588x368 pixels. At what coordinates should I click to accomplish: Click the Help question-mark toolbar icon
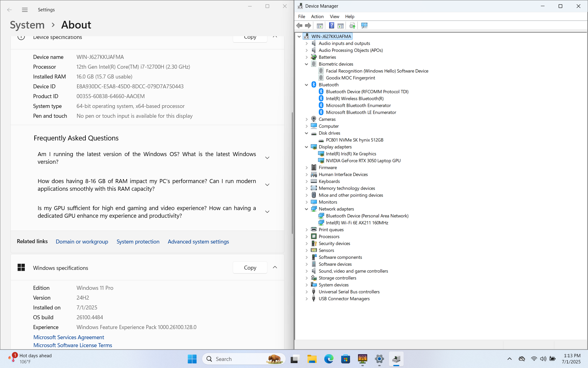pos(331,25)
